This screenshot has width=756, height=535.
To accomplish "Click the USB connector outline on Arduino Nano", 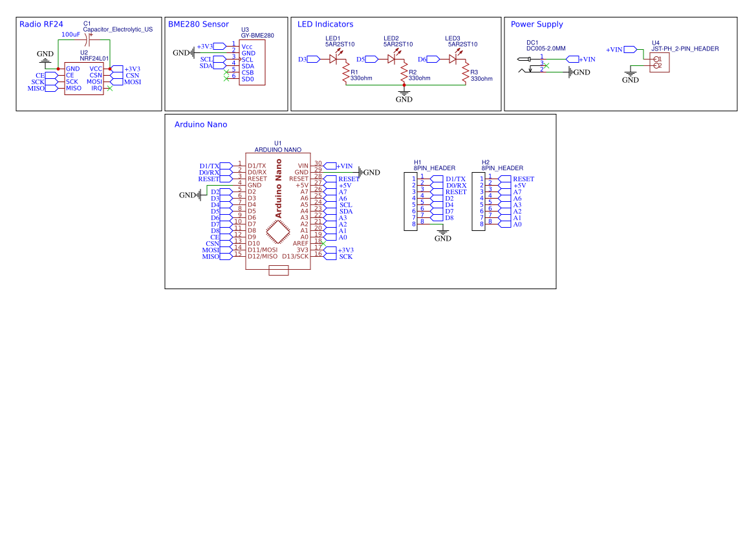I will point(278,270).
